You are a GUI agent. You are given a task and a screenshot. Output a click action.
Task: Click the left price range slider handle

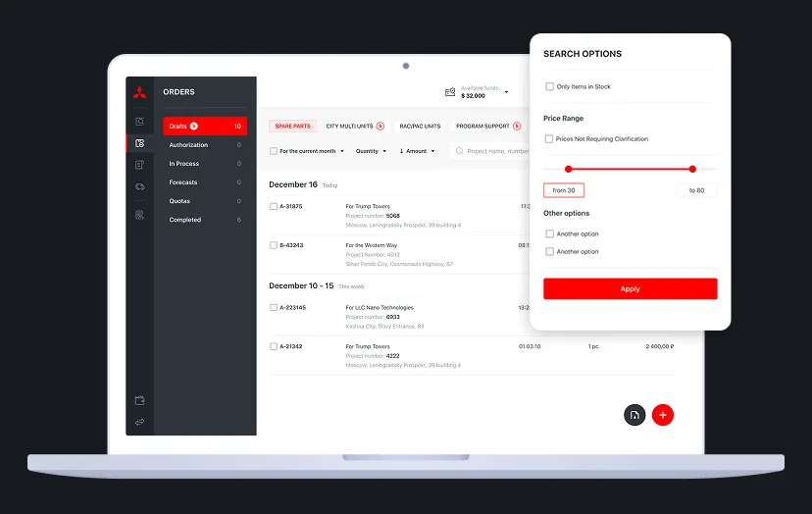click(x=568, y=169)
